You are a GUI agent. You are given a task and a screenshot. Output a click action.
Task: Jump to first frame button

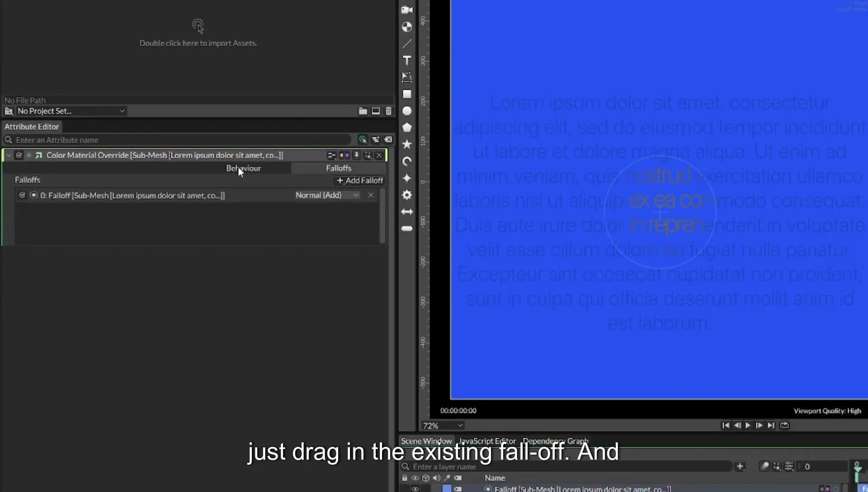coord(726,425)
